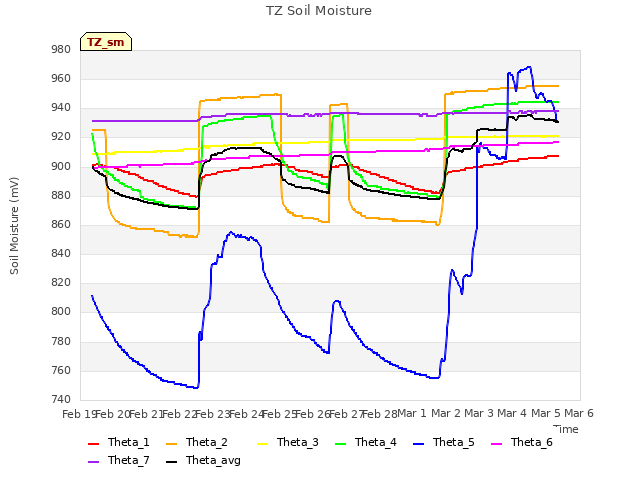Select Theta_1 legend label
The height and width of the screenshot is (480, 640).
(x=129, y=442)
